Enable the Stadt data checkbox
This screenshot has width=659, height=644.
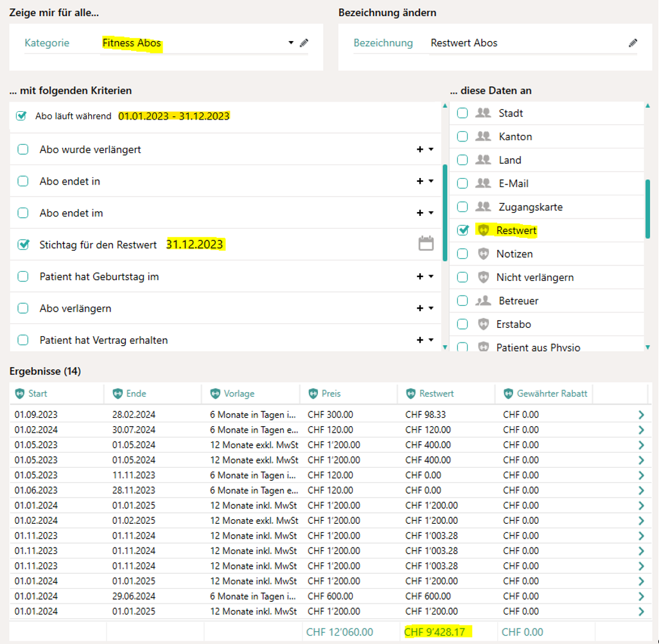point(462,113)
